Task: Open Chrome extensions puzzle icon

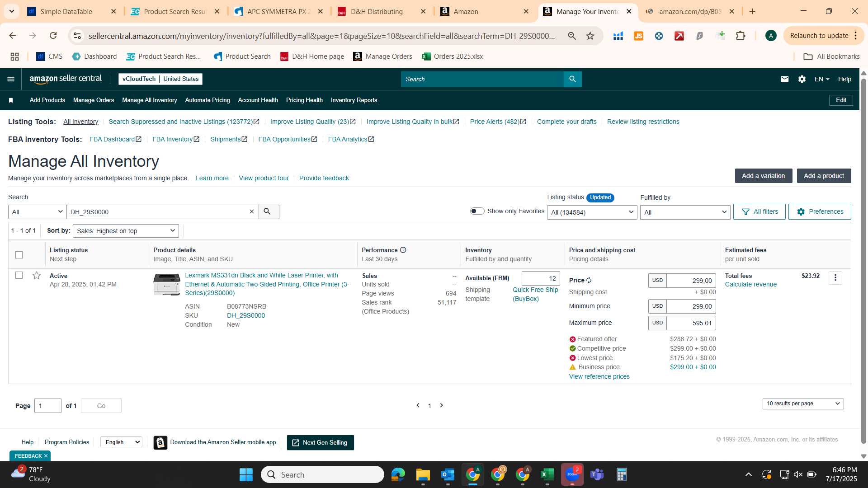Action: coord(741,36)
